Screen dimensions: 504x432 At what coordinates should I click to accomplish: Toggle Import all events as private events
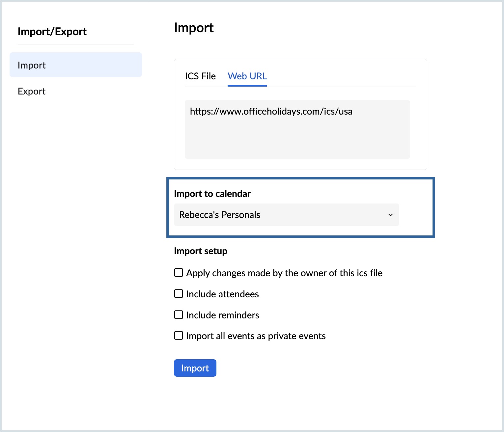(x=179, y=336)
